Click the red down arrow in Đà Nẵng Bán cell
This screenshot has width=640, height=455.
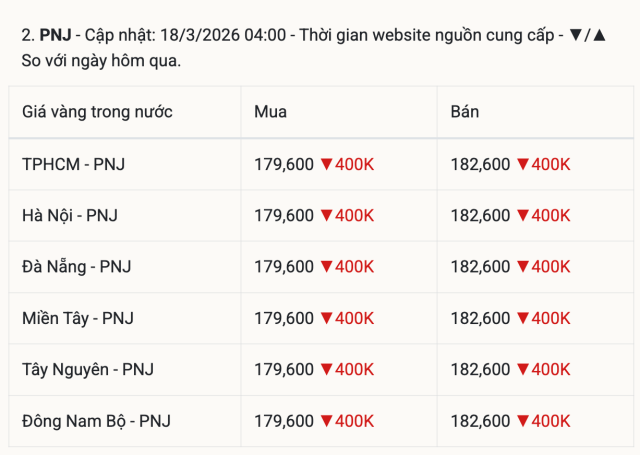522,267
